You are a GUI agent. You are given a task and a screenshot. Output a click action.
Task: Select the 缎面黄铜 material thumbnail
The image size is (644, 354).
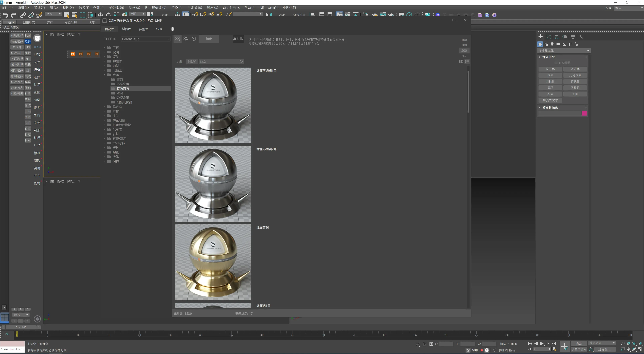[213, 262]
